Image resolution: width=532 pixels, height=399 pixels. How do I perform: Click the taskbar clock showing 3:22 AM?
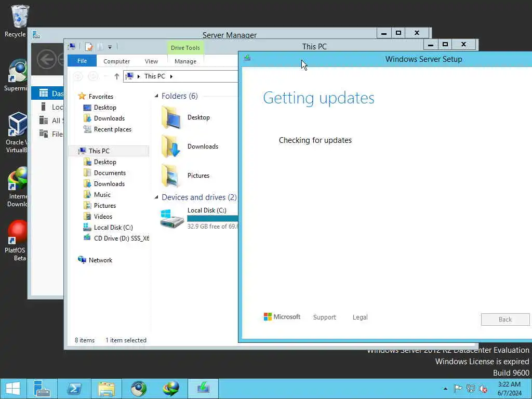click(509, 389)
